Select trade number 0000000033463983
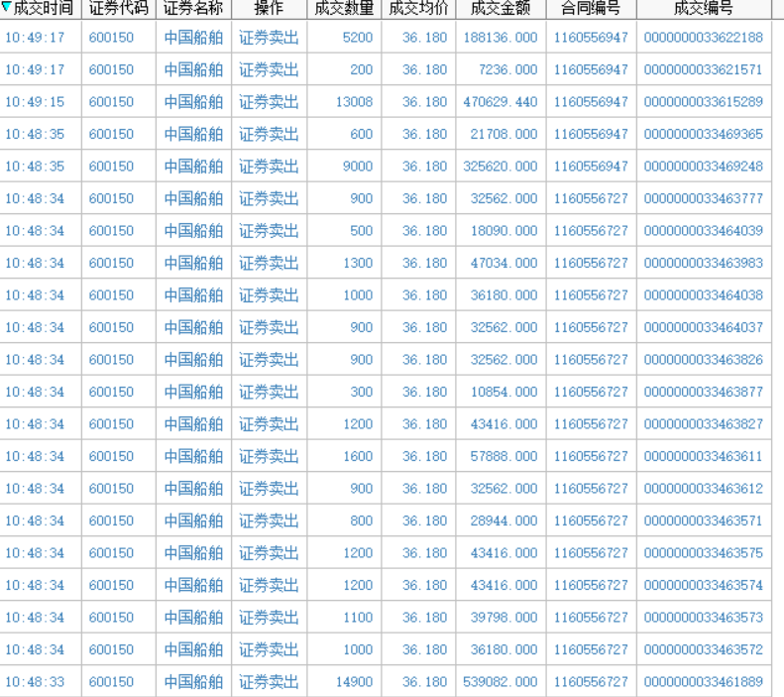This screenshot has height=697, width=784. tap(704, 264)
